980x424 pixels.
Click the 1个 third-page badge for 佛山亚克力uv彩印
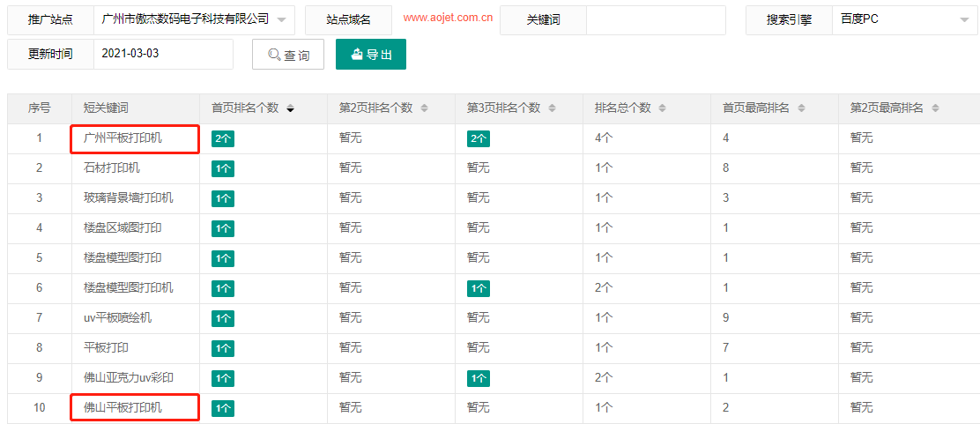pos(479,378)
